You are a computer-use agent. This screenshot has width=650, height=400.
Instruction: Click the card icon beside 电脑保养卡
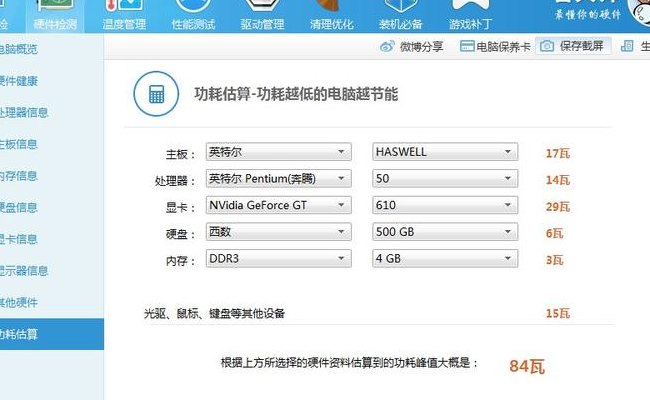(x=467, y=46)
